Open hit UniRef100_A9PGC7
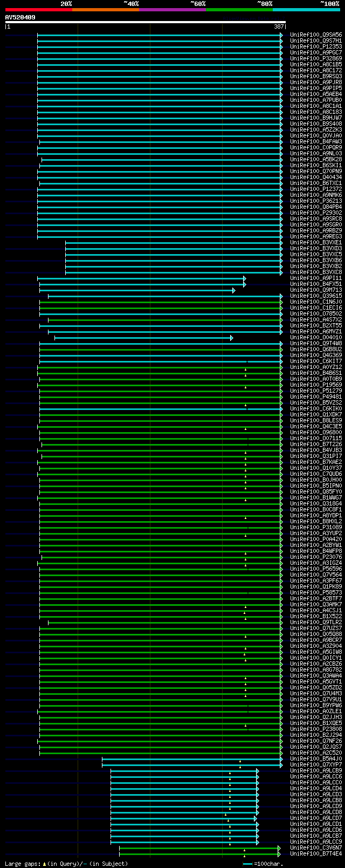Screen dimensions: 345x868 tap(316, 52)
